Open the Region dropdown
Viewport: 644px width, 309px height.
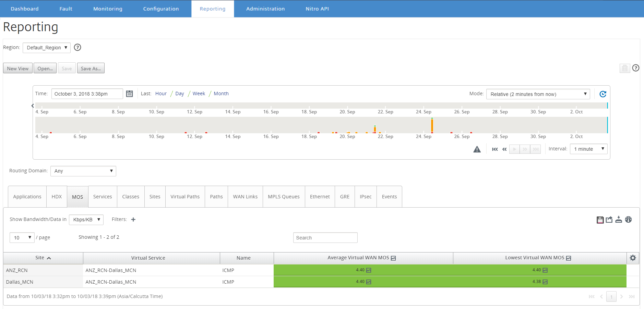click(47, 48)
